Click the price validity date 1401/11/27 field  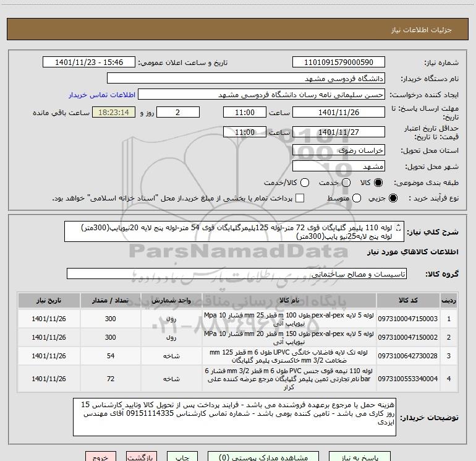click(339, 132)
